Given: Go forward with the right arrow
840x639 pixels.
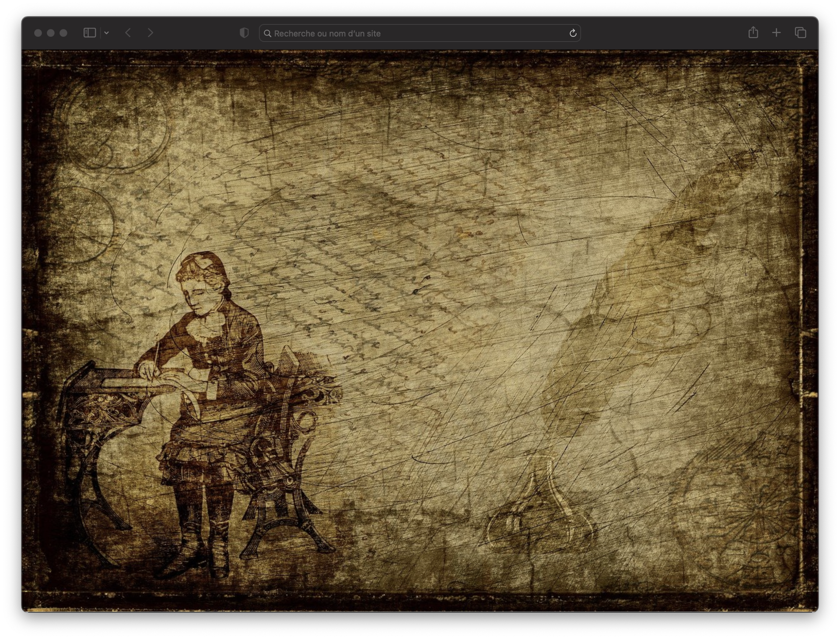Looking at the screenshot, I should click(x=150, y=33).
